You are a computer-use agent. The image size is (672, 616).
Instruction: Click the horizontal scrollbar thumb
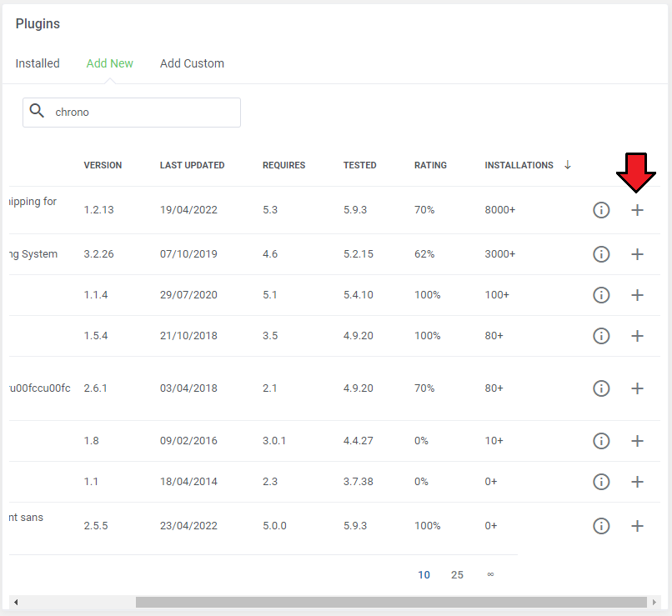[391, 603]
